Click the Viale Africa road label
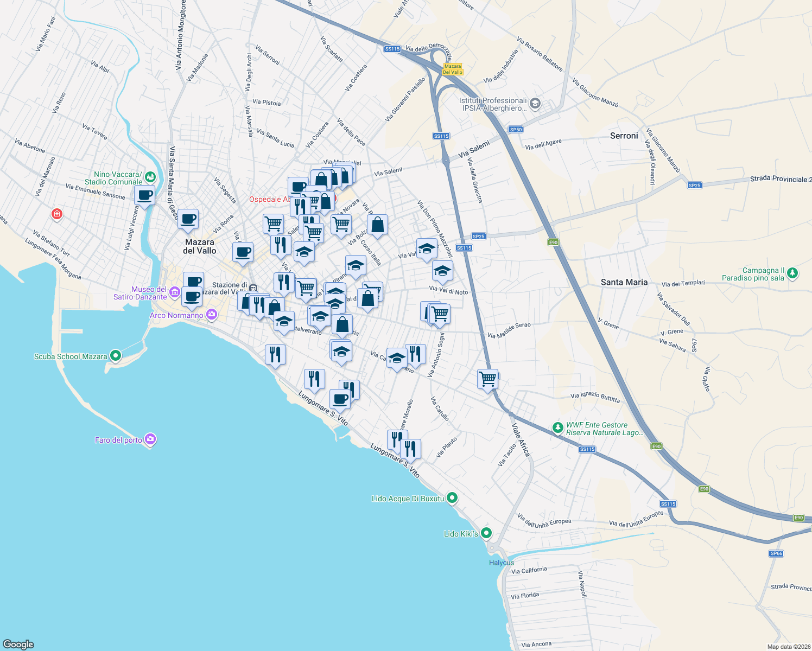This screenshot has height=651, width=812. pyautogui.click(x=521, y=439)
